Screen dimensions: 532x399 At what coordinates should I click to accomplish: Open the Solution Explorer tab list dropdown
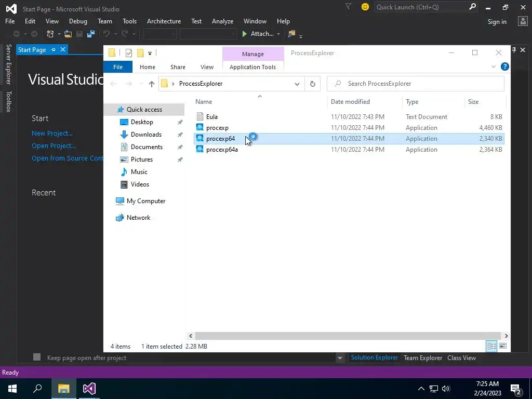340,358
